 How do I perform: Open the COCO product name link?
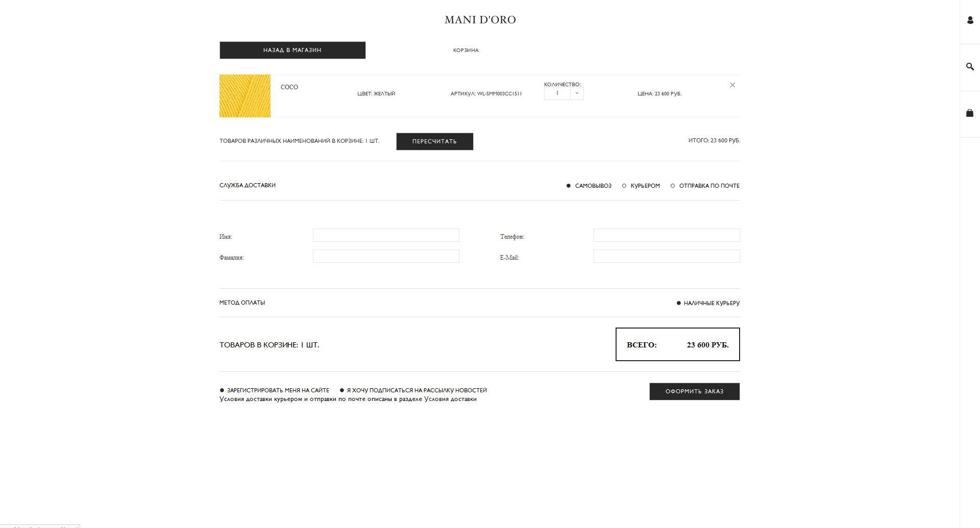point(289,87)
